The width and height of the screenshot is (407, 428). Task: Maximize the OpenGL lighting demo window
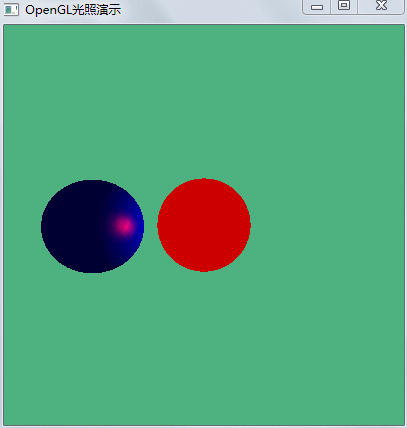tap(344, 6)
